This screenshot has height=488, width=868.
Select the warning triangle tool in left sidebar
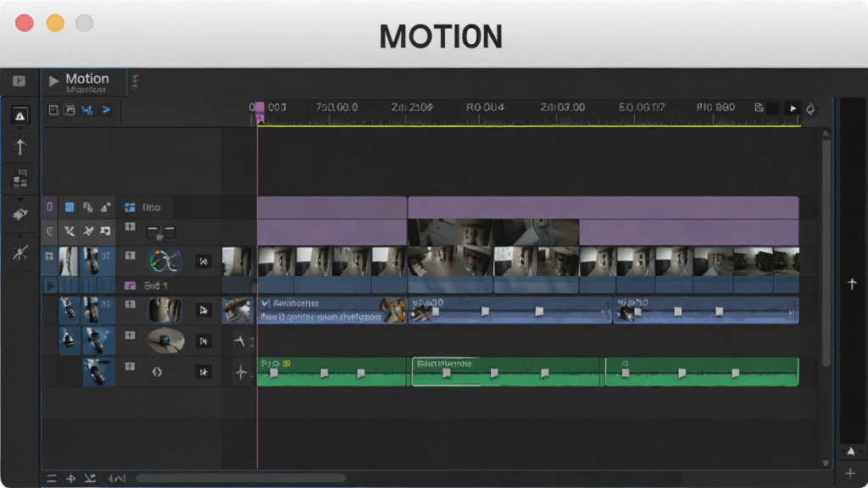20,115
